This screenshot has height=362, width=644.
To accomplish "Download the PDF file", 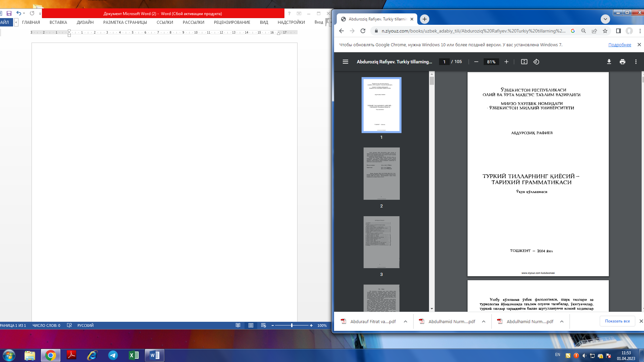I will click(609, 62).
